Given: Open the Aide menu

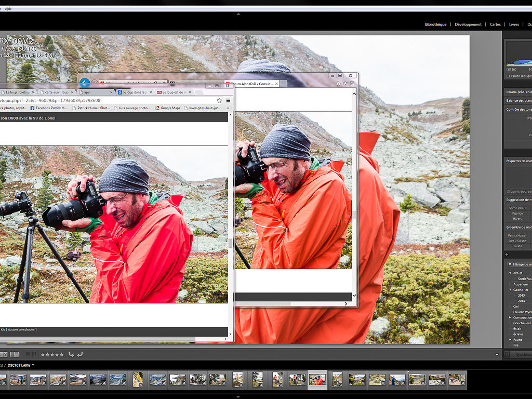Looking at the screenshot, I should point(8,9).
